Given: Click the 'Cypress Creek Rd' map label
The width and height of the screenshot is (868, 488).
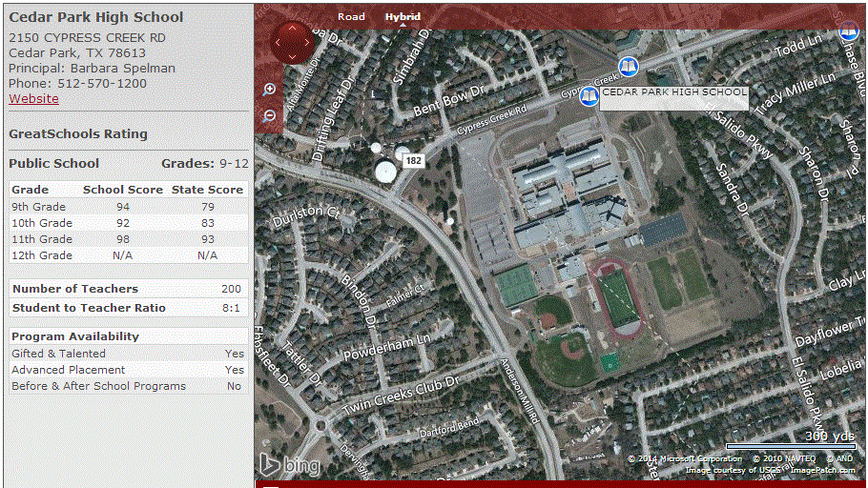Looking at the screenshot, I should 491,120.
